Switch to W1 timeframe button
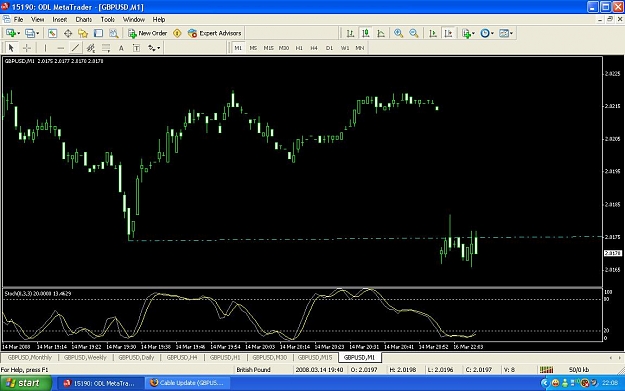625x391 pixels. pyautogui.click(x=345, y=48)
